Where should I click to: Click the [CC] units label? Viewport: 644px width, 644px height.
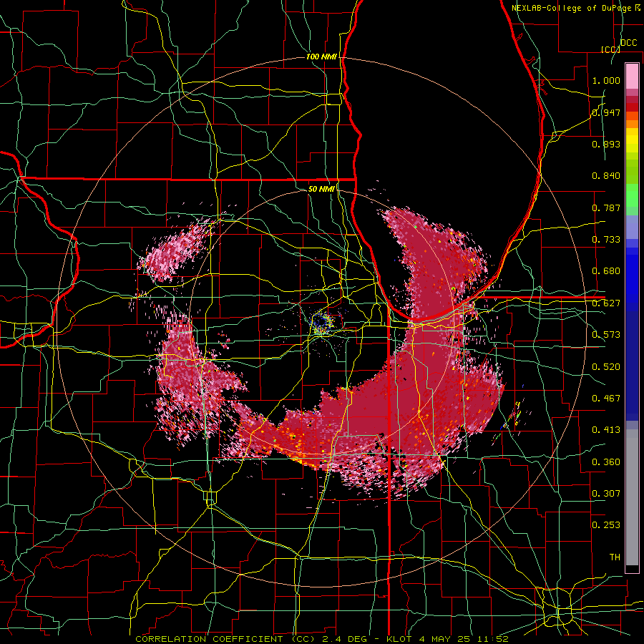[610, 49]
